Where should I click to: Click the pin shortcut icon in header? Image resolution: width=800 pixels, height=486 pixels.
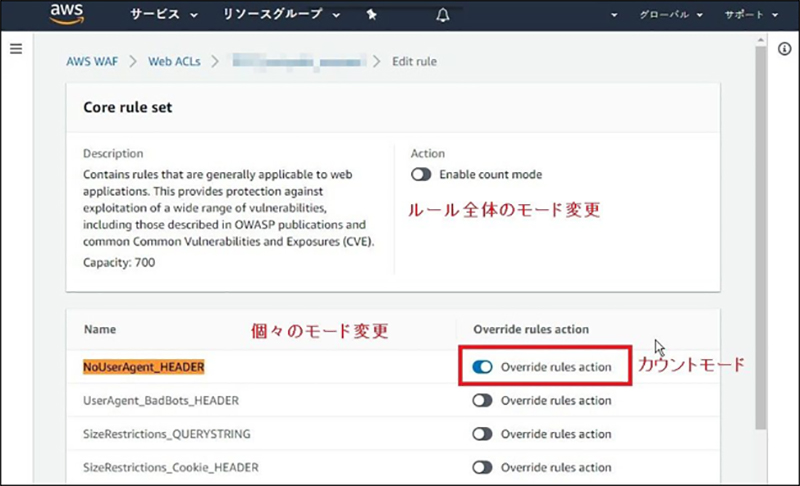click(x=371, y=15)
